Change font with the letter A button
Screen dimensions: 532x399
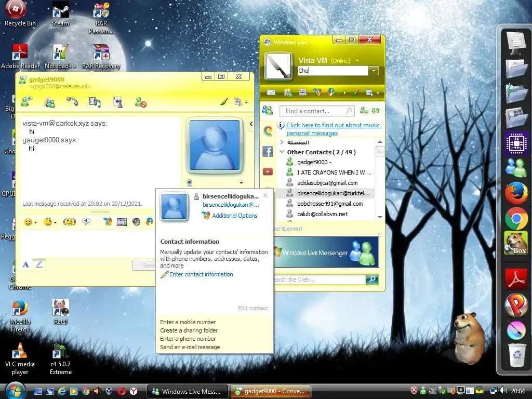pyautogui.click(x=25, y=264)
